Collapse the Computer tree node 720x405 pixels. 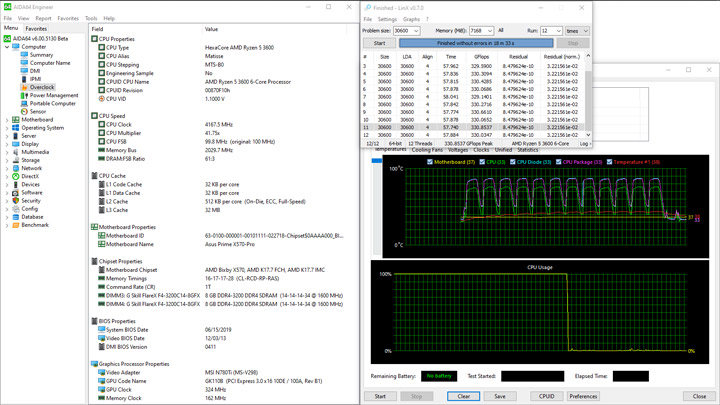tap(7, 47)
